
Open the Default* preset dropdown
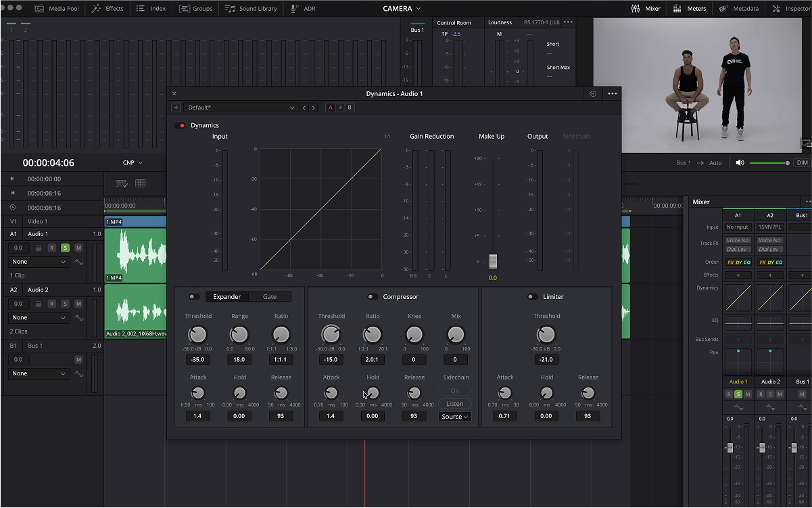click(x=241, y=108)
